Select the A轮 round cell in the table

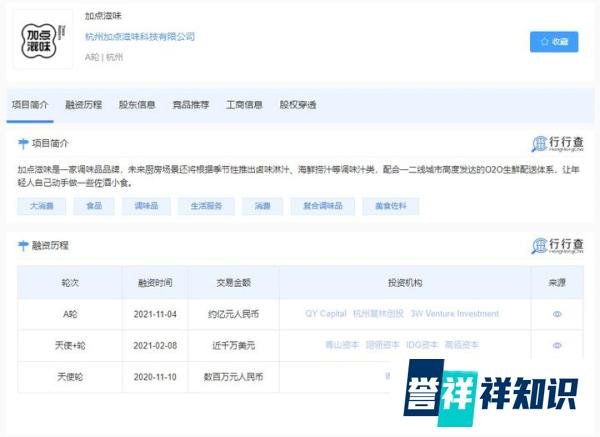tap(70, 315)
